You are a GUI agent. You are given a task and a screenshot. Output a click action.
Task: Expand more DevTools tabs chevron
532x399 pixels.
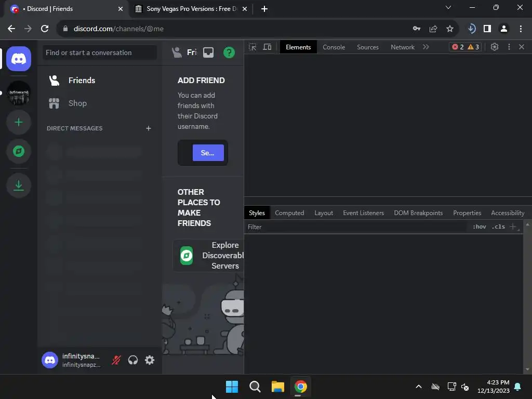426,47
